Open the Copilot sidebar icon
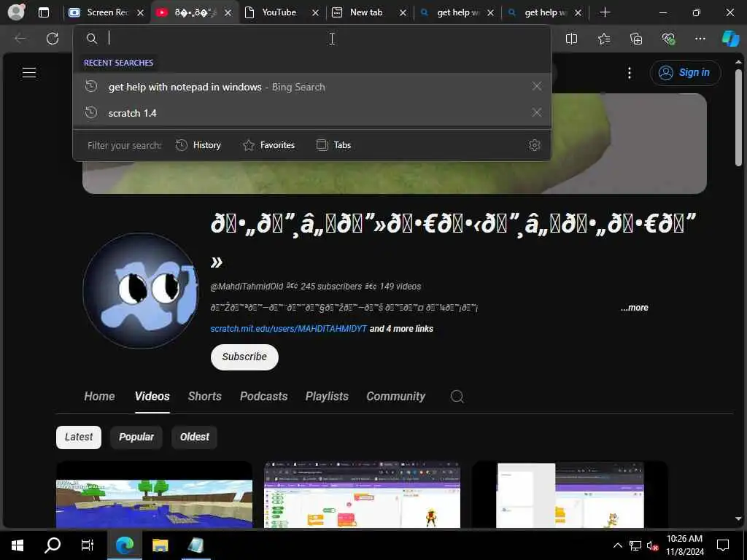 click(730, 39)
